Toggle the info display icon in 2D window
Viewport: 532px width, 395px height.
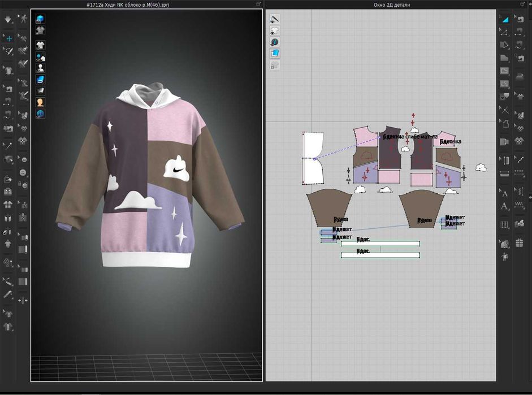click(x=275, y=42)
